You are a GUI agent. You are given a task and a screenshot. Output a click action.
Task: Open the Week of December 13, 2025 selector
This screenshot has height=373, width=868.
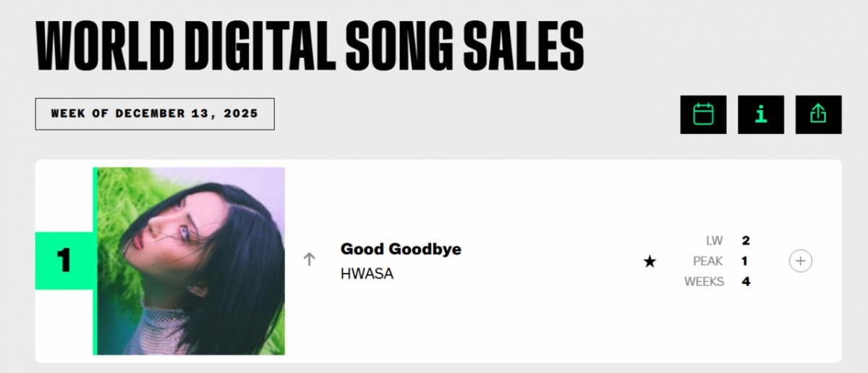tap(155, 114)
